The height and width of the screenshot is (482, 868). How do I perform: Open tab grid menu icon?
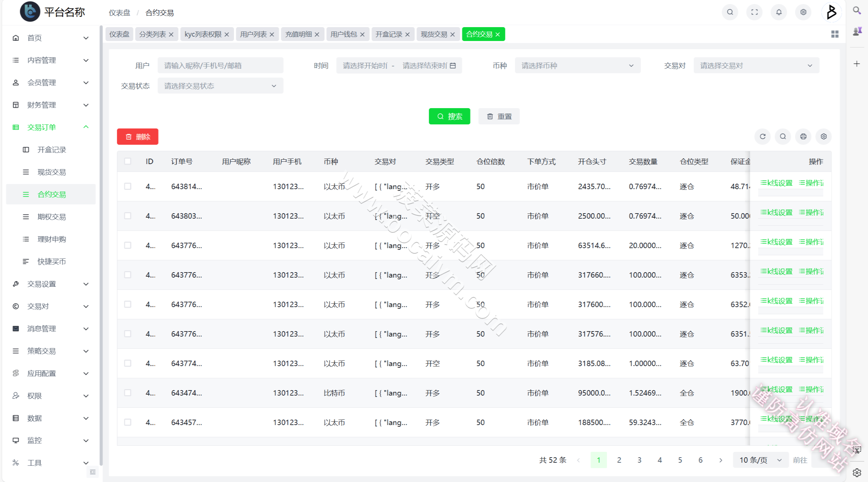tap(835, 34)
